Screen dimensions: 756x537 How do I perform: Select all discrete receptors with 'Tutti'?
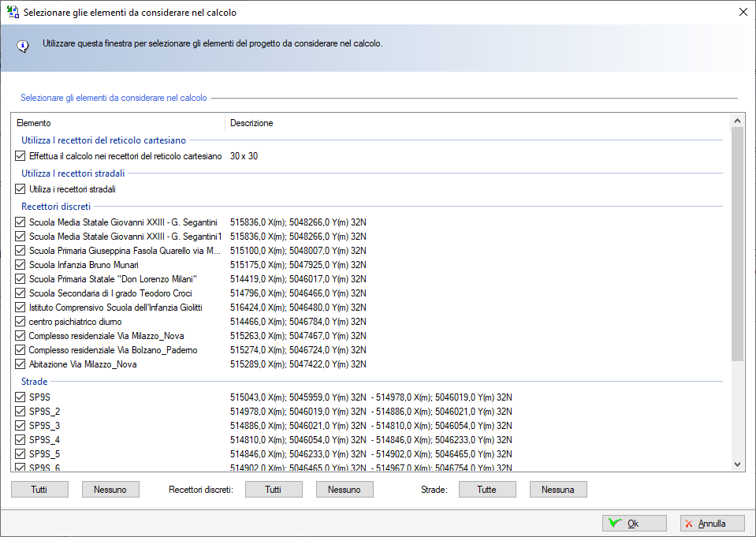[x=274, y=490]
